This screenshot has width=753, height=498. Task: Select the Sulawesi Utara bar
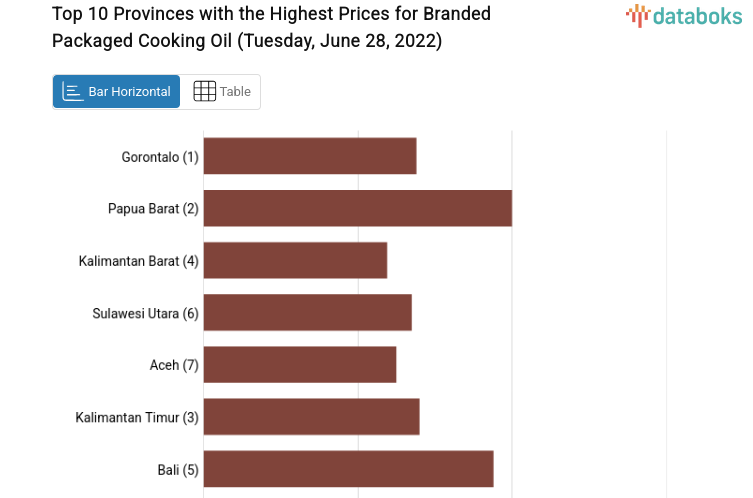[x=307, y=312]
